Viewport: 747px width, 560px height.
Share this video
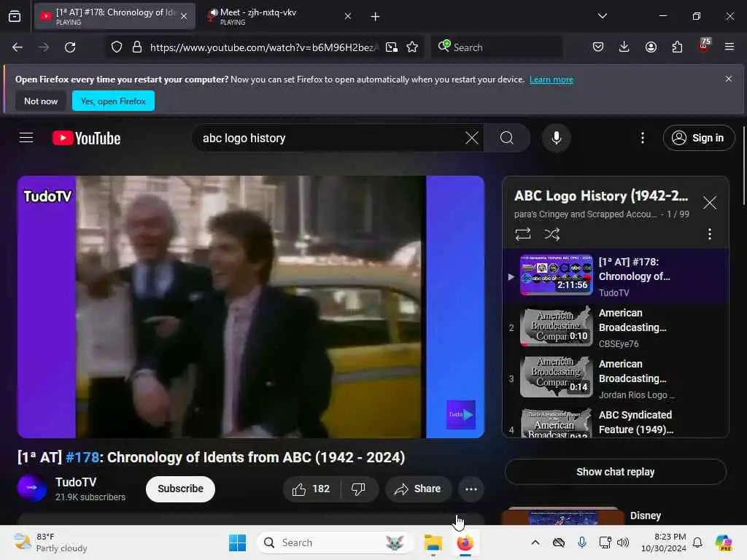coord(418,489)
